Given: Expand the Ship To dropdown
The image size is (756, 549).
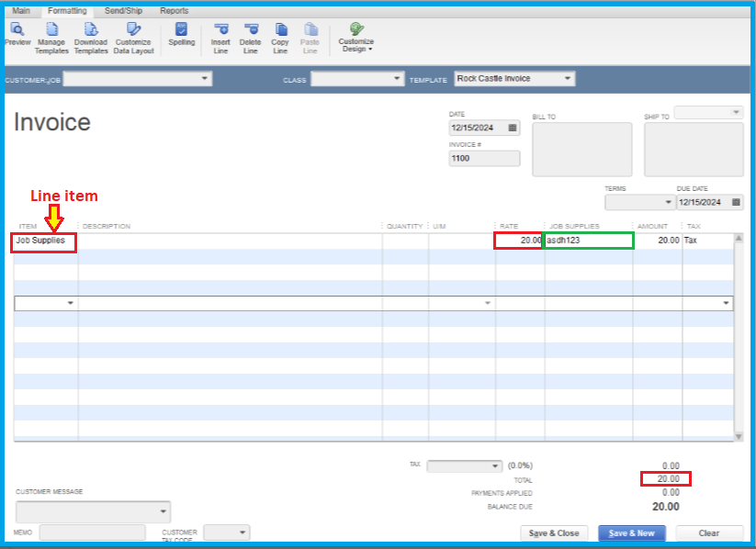Looking at the screenshot, I should click(736, 112).
